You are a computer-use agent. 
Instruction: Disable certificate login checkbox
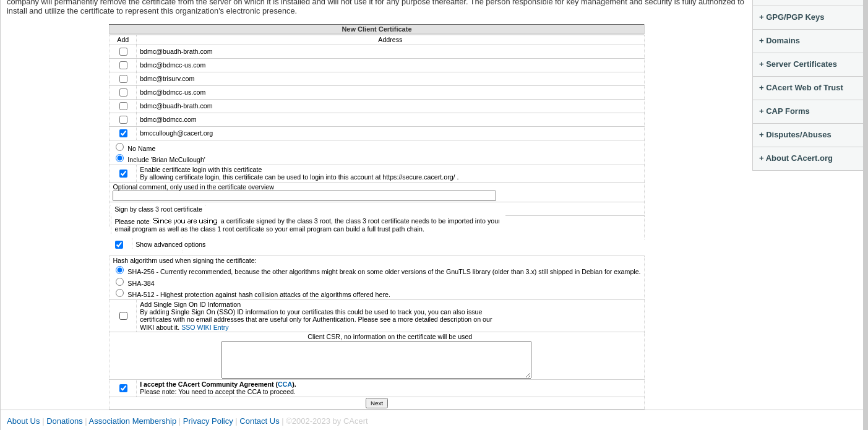pos(123,173)
